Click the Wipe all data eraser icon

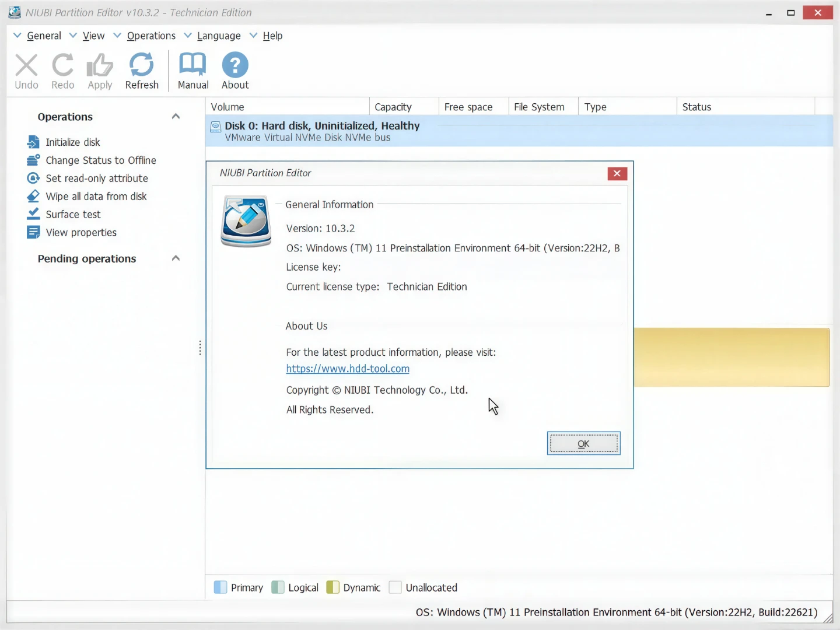coord(33,196)
